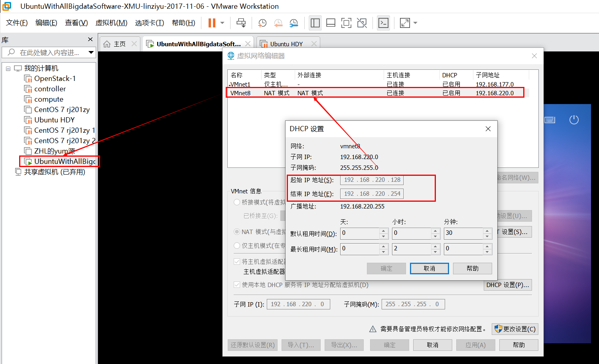Click the maximum lease days field
This screenshot has width=599, height=364.
tap(360, 249)
